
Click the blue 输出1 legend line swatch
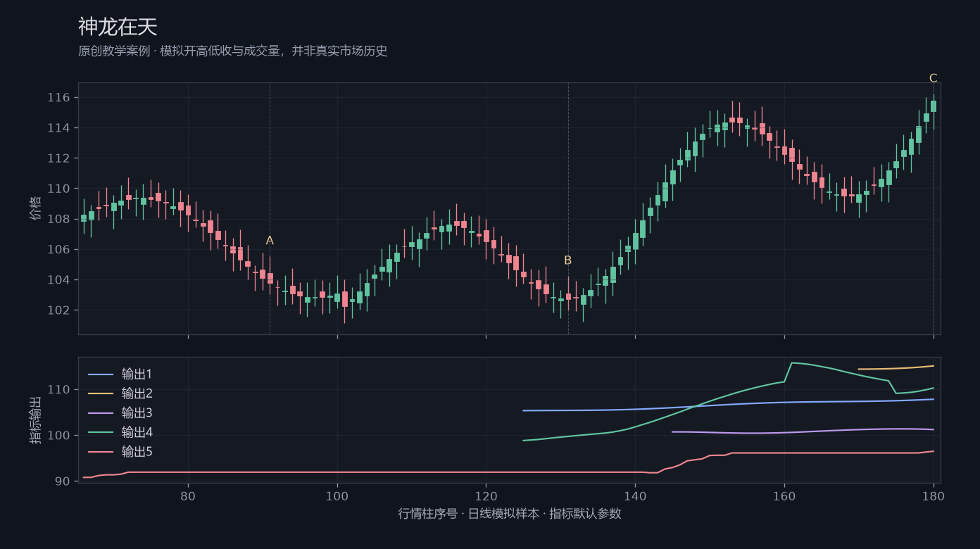[x=100, y=374]
